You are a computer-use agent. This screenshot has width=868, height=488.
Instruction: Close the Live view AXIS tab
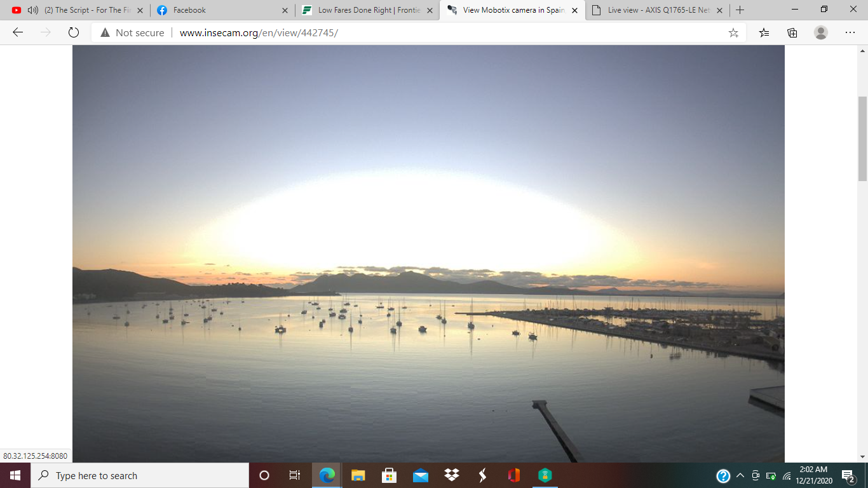coord(719,10)
